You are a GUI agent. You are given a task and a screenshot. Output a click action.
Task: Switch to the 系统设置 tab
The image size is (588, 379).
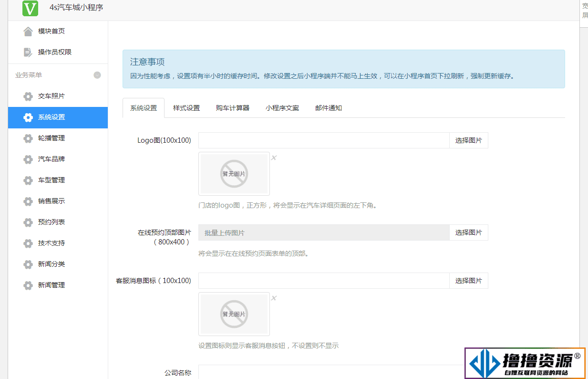click(x=144, y=108)
